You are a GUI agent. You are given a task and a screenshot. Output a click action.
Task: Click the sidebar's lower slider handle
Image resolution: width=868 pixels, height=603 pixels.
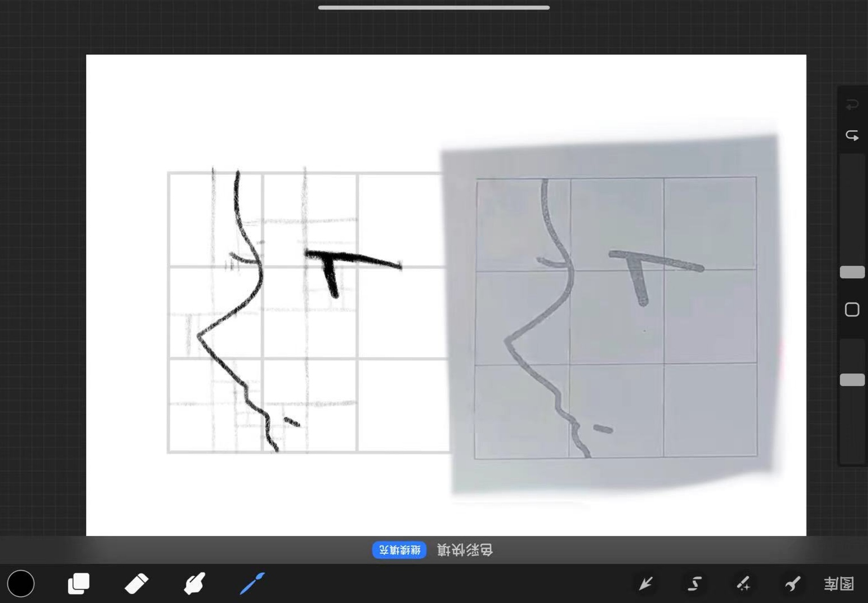(852, 380)
